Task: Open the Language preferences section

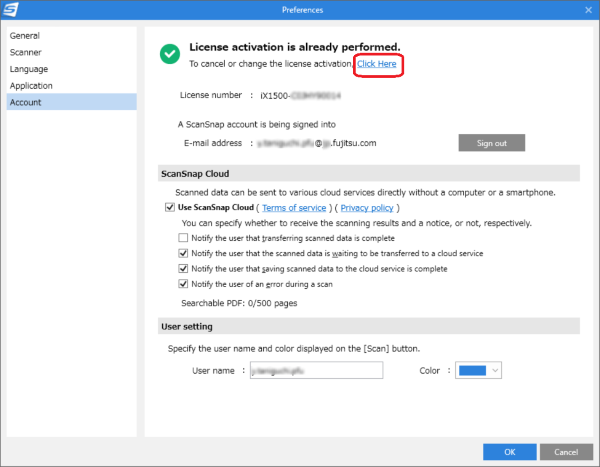Action: 72,69
